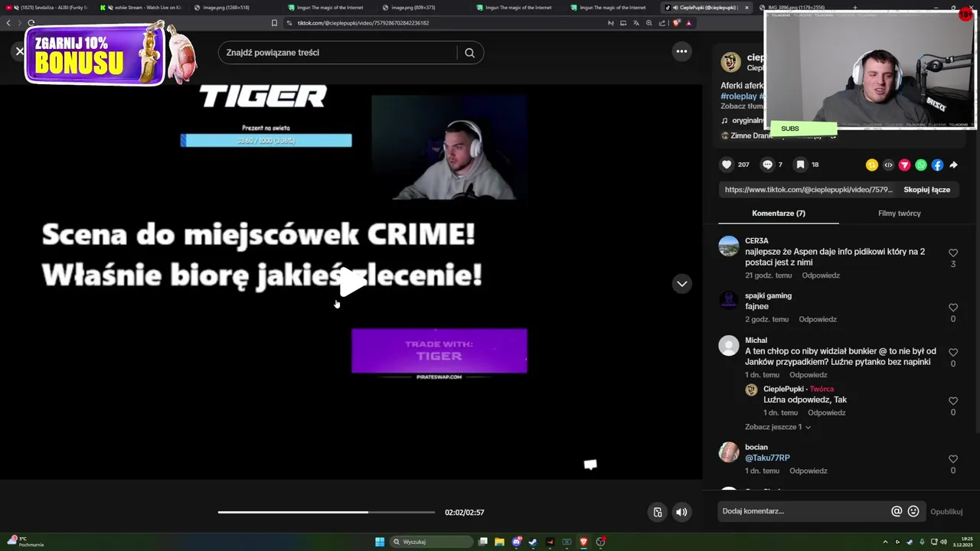Send to friends with pink arrow icon

[904, 165]
